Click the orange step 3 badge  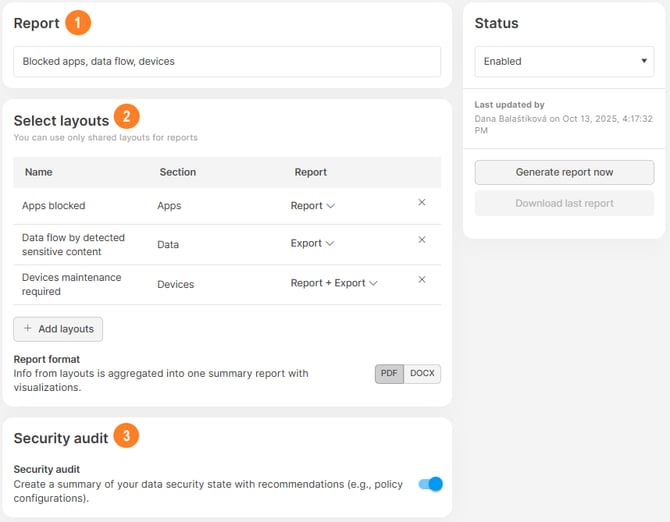[126, 436]
